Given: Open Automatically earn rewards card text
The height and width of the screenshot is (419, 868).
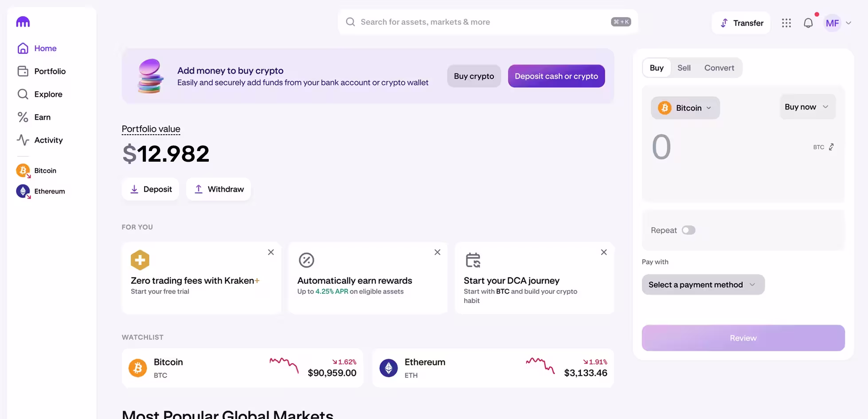Looking at the screenshot, I should [355, 281].
